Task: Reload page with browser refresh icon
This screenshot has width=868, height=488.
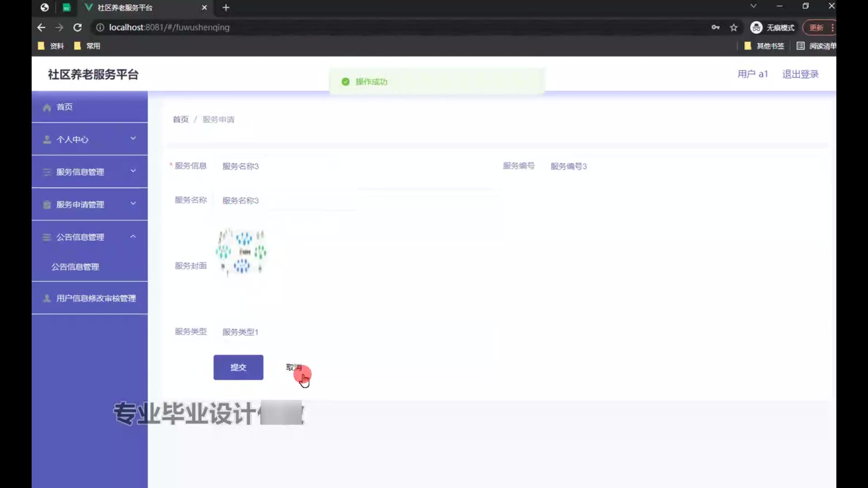Action: (x=77, y=28)
